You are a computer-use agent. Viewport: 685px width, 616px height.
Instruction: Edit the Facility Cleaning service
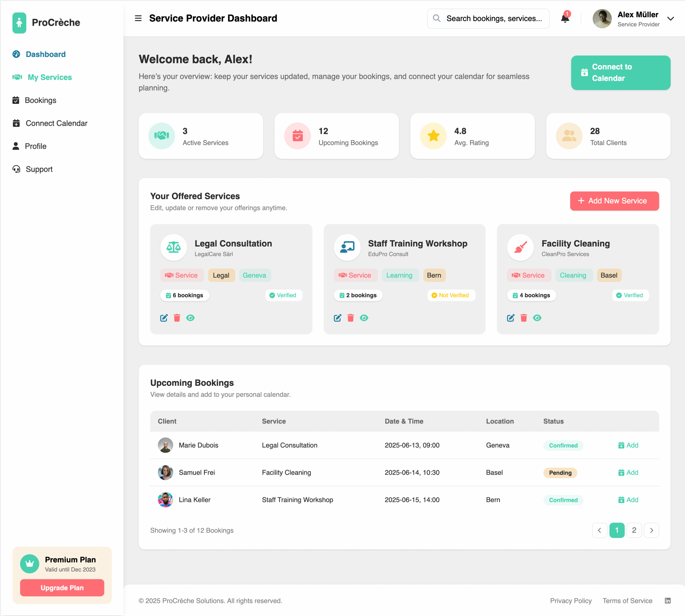(x=511, y=318)
